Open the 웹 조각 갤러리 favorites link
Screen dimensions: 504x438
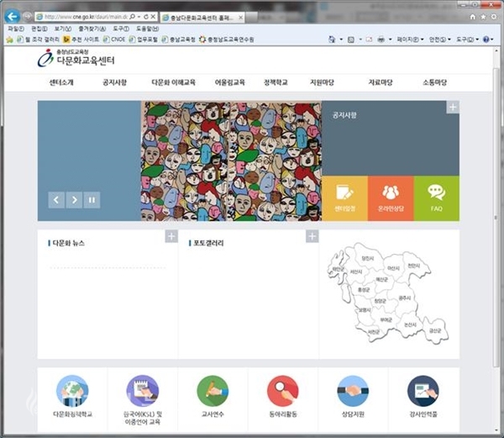click(39, 40)
